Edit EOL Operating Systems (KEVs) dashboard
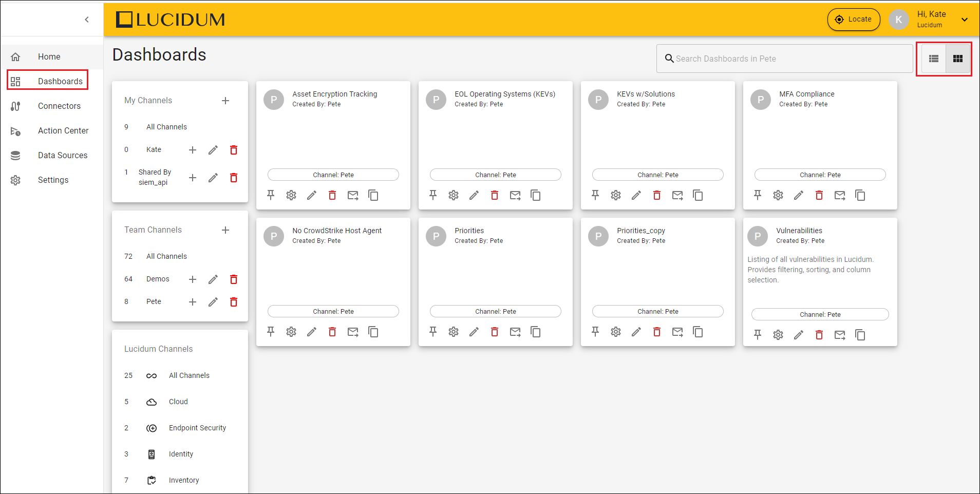This screenshot has width=980, height=494. [x=474, y=195]
